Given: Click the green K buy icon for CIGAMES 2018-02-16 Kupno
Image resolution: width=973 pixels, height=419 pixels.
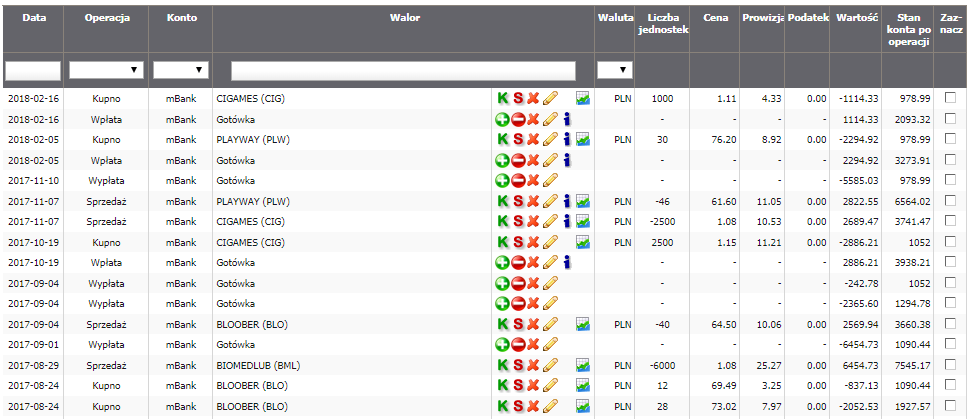Looking at the screenshot, I should pos(503,98).
